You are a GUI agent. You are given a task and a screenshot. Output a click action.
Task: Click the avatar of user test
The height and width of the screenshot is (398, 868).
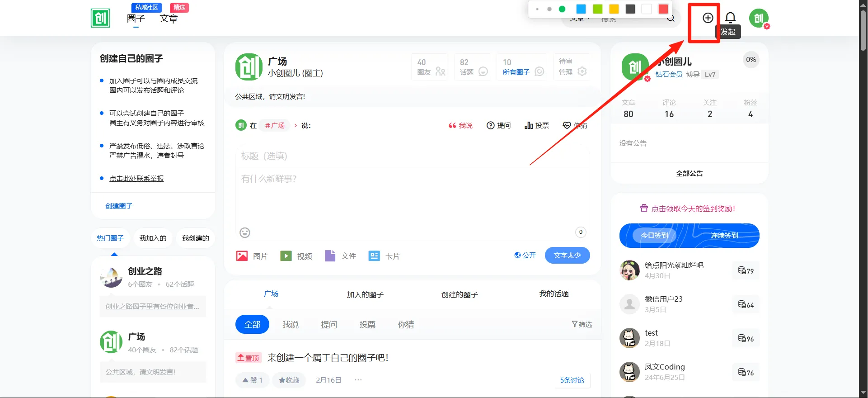point(629,338)
